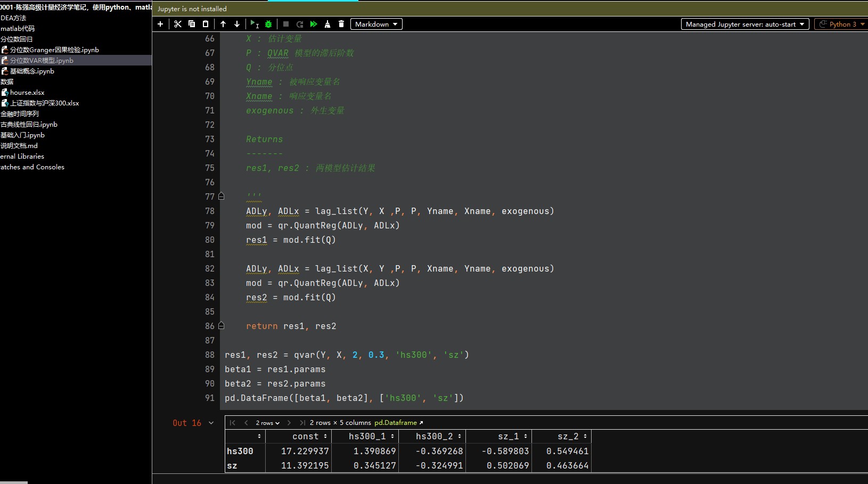The width and height of the screenshot is (868, 484).
Task: Run all cells with double arrow
Action: 314,24
